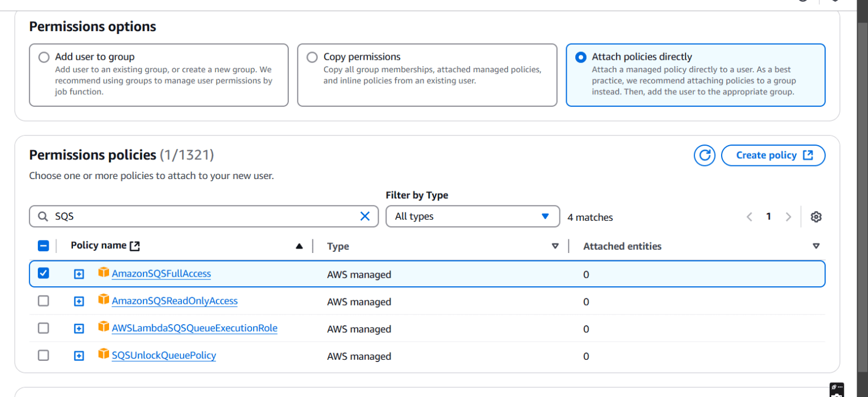This screenshot has height=397, width=868.
Task: Toggle the select-all policies checkbox
Action: coord(44,245)
